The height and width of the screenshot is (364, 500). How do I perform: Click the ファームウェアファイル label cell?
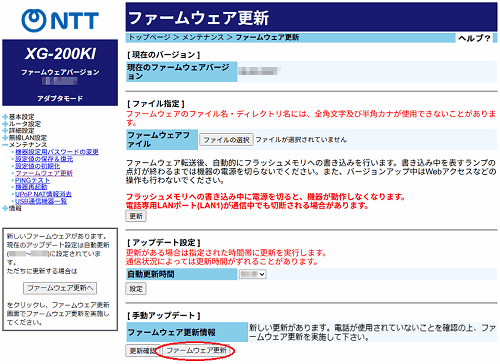(x=162, y=140)
